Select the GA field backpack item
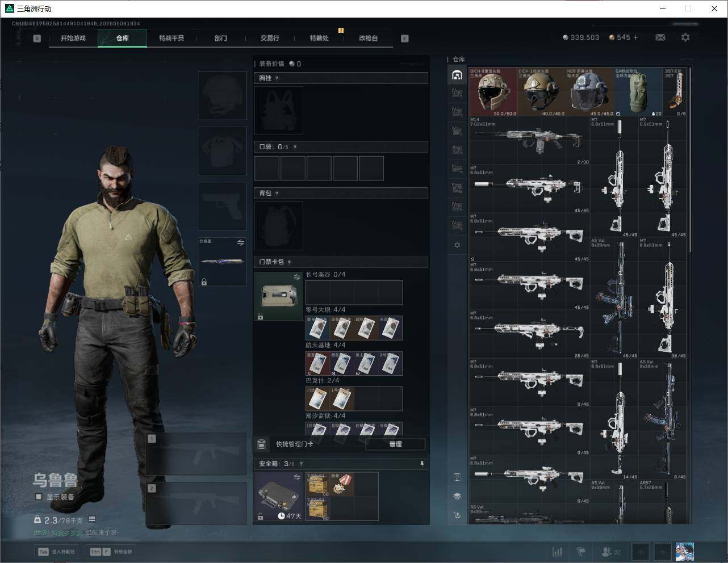Image resolution: width=728 pixels, height=563 pixels. [x=638, y=92]
